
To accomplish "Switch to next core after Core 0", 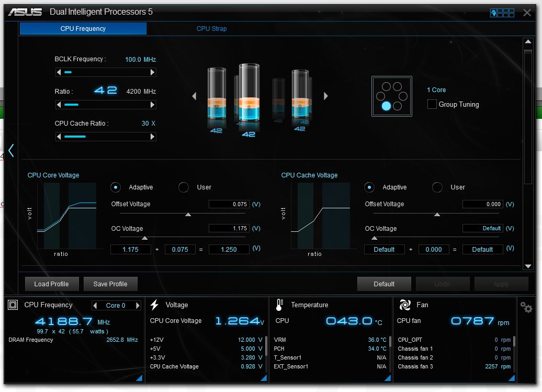I will 138,305.
